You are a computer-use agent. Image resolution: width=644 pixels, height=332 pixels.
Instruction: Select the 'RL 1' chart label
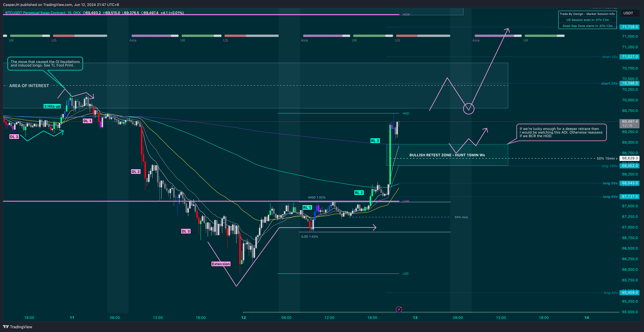[307, 208]
